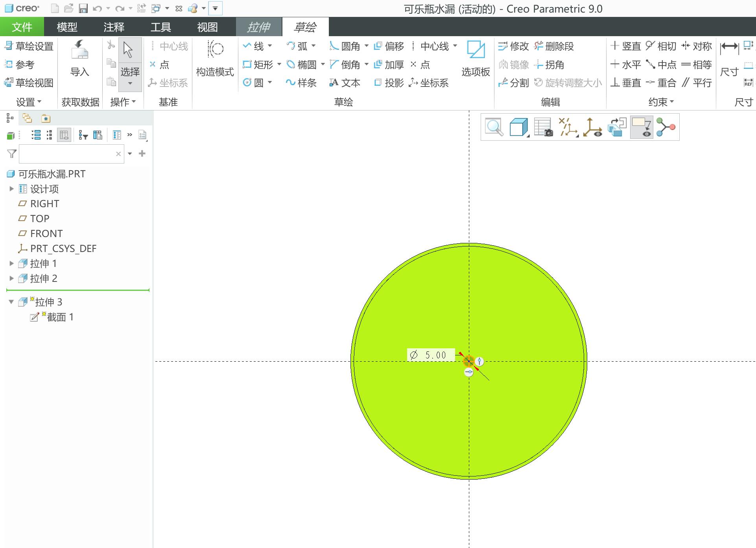
Task: Select the Ellipse (椭圆) tool
Action: coord(301,64)
